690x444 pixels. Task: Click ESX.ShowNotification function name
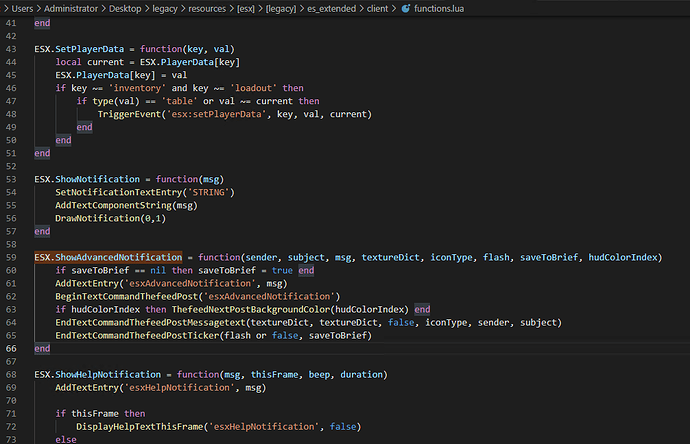click(87, 179)
